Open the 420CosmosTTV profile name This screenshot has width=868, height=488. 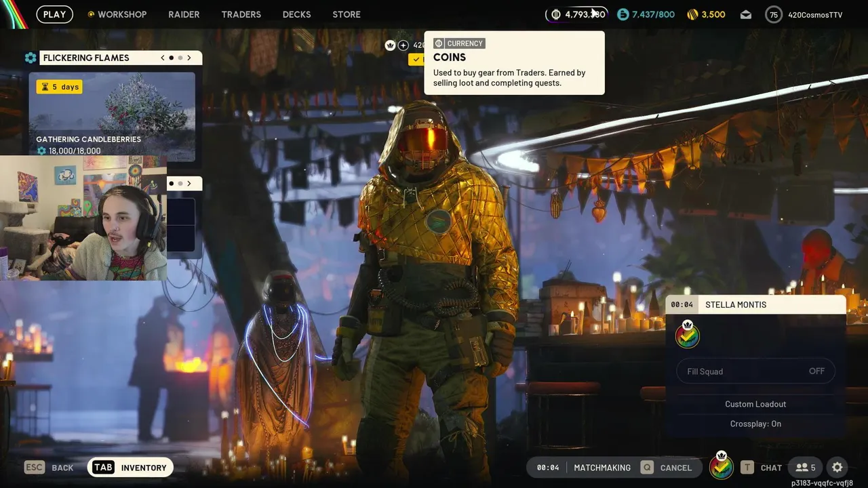(x=815, y=14)
